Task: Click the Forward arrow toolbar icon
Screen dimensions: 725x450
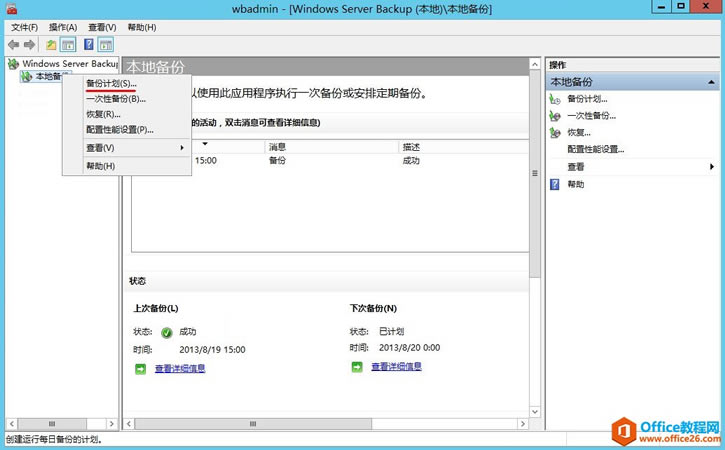Action: (x=30, y=44)
